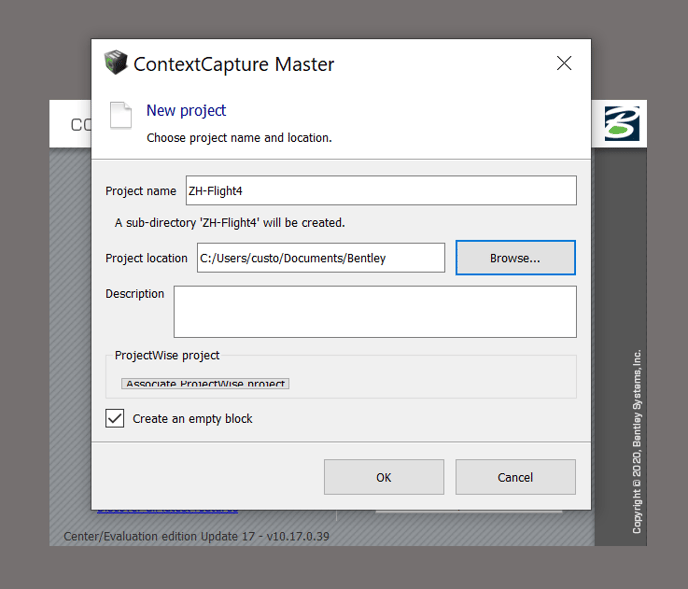Screen dimensions: 688x589
Task: Click inside the Description text box
Action: 375,312
